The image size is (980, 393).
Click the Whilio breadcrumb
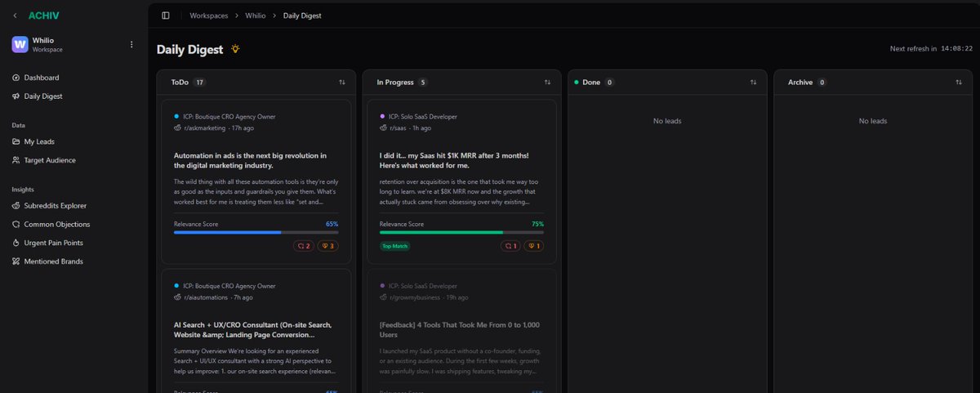[x=256, y=16]
